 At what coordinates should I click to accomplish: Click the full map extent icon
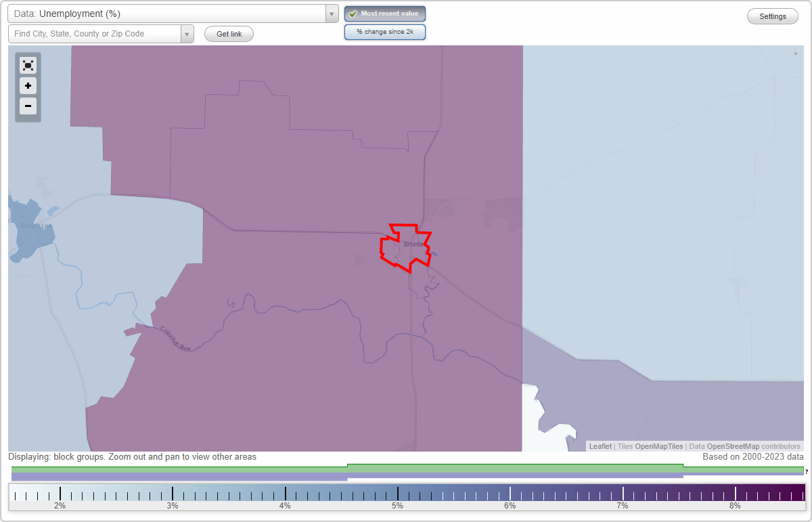[28, 65]
